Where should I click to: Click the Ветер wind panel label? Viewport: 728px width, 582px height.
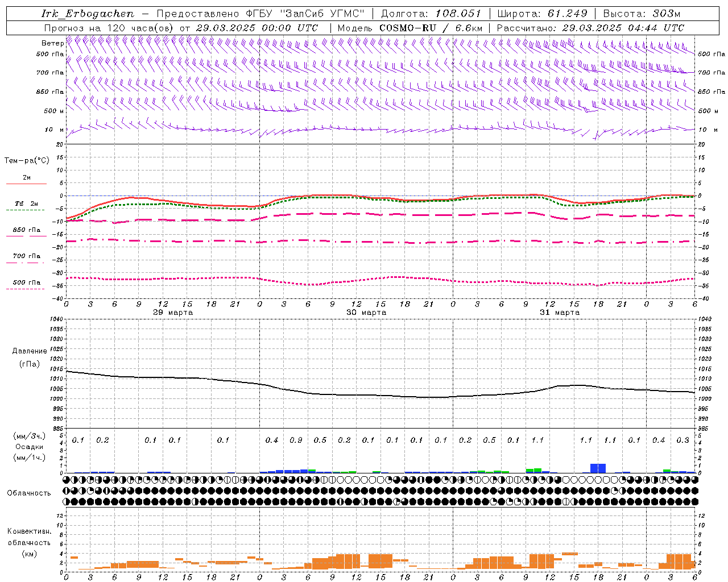pos(52,43)
